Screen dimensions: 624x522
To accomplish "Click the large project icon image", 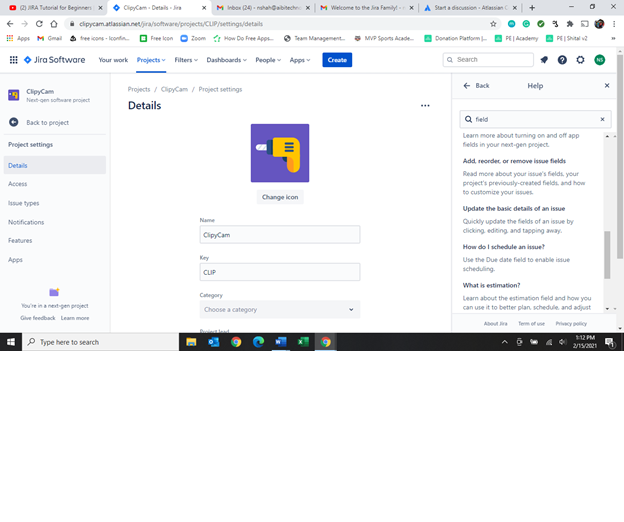I will (x=280, y=153).
